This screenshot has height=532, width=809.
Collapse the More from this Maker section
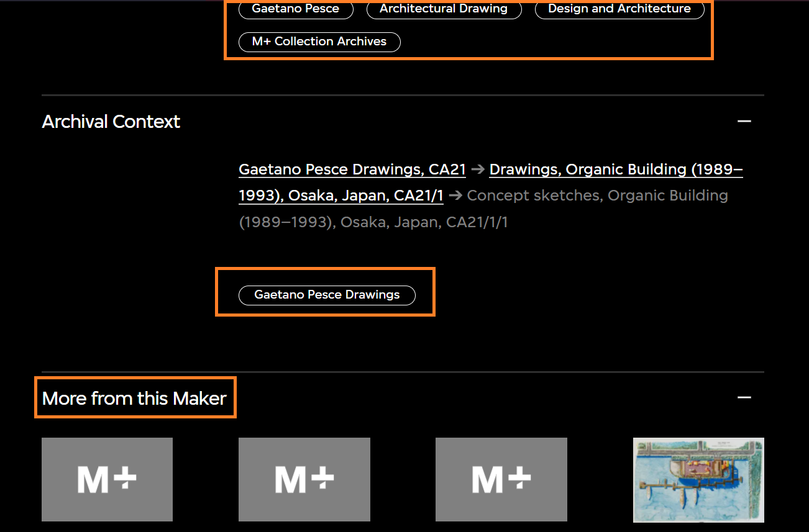coord(744,397)
